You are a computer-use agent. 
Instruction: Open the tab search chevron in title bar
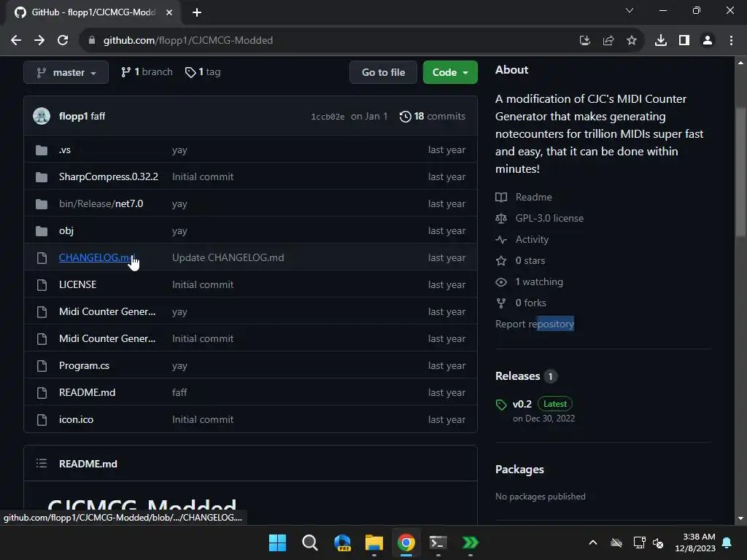[630, 10]
